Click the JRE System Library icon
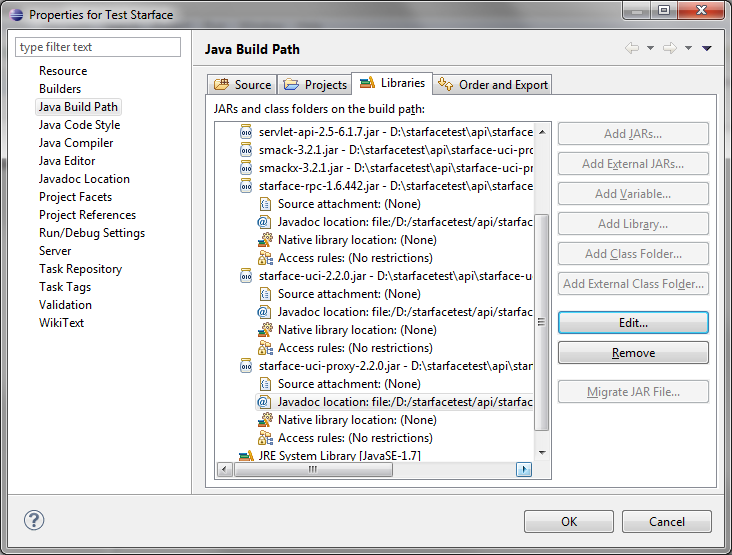 246,456
